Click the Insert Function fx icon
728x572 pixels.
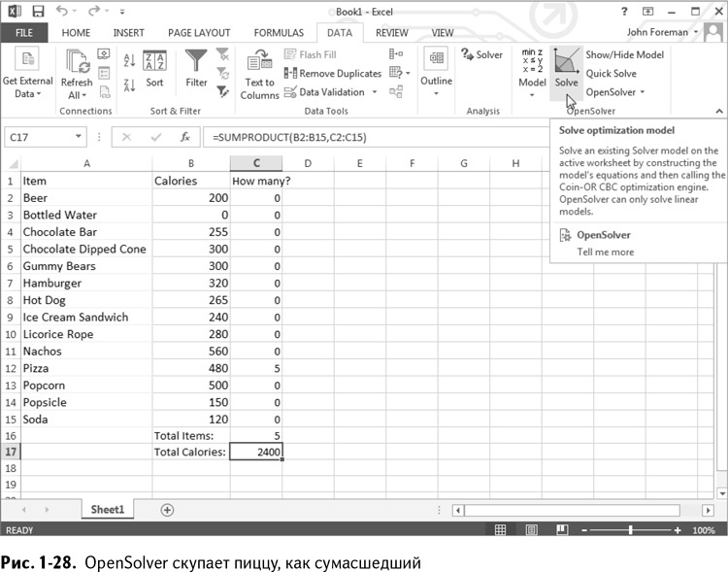pos(184,137)
